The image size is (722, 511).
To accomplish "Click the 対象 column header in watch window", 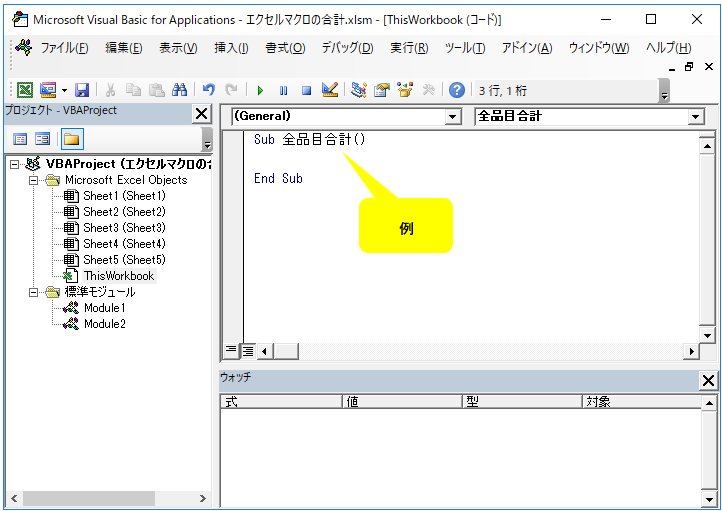I will [642, 401].
